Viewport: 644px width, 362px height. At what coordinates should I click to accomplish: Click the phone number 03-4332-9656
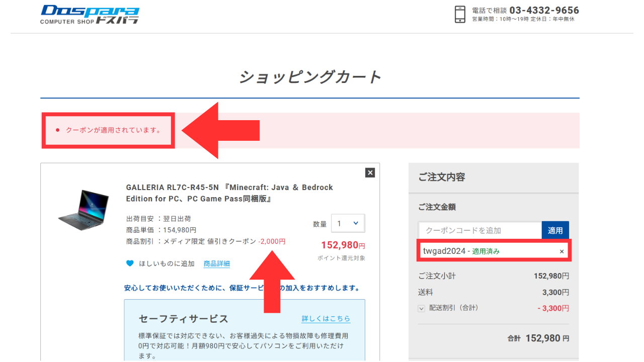coord(544,10)
